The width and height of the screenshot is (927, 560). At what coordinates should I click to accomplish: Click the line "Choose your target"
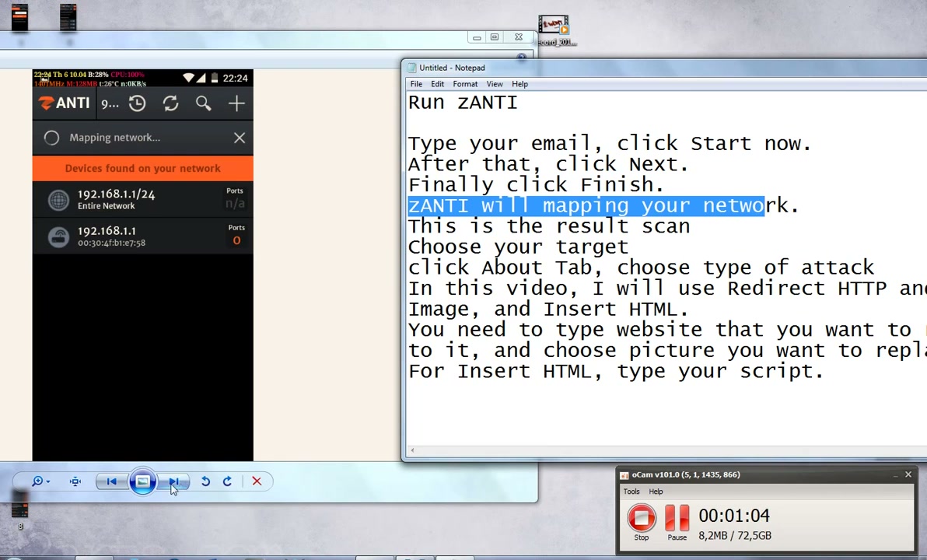point(519,247)
